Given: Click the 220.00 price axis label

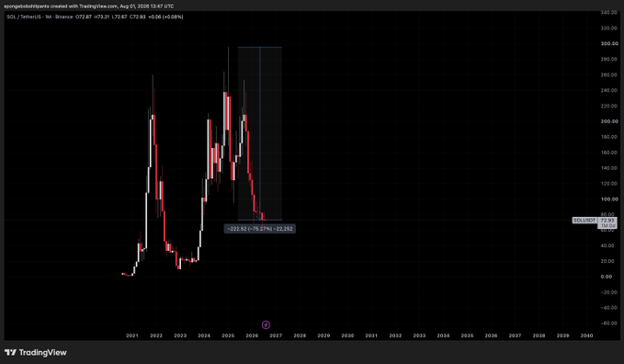Looking at the screenshot, I should click(x=609, y=106).
